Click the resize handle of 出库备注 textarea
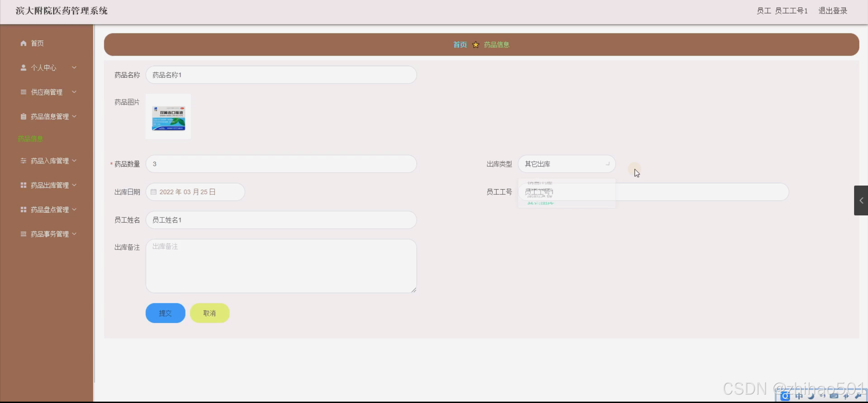Screen dimensions: 868x403 413,290
